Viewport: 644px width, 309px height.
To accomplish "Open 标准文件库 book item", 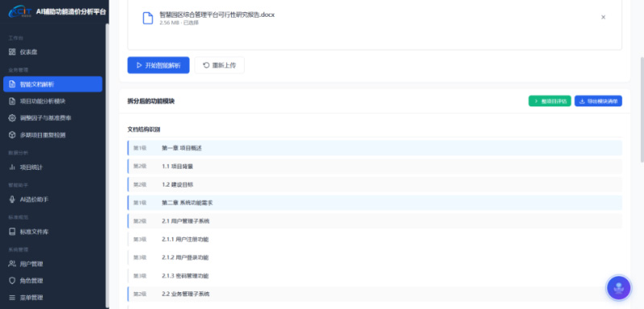I will 52,232.
